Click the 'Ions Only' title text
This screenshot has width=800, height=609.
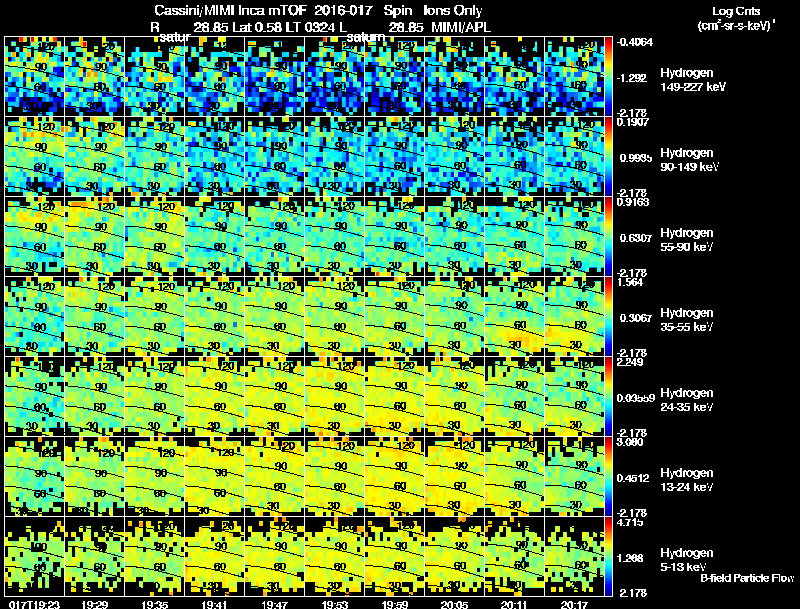coord(452,10)
